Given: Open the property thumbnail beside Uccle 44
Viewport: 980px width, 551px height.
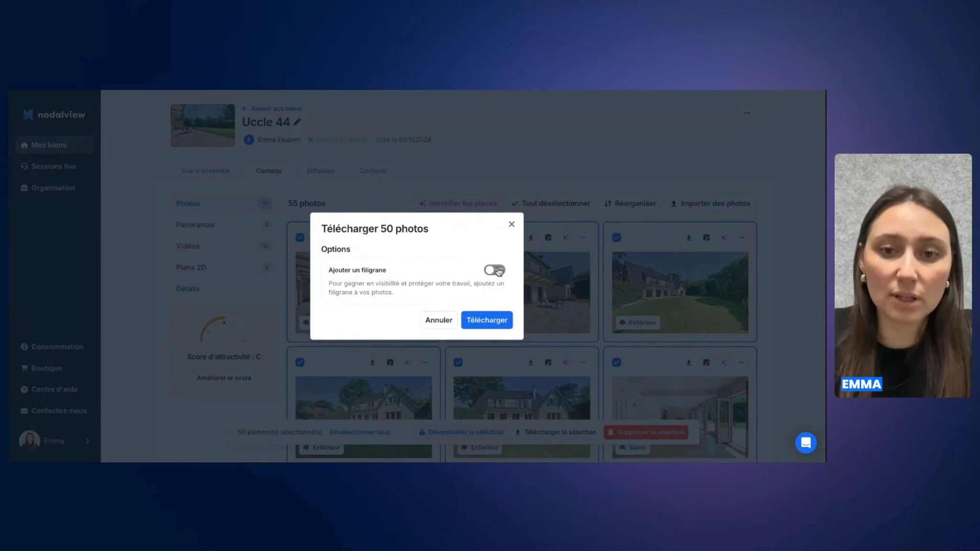Looking at the screenshot, I should click(203, 125).
